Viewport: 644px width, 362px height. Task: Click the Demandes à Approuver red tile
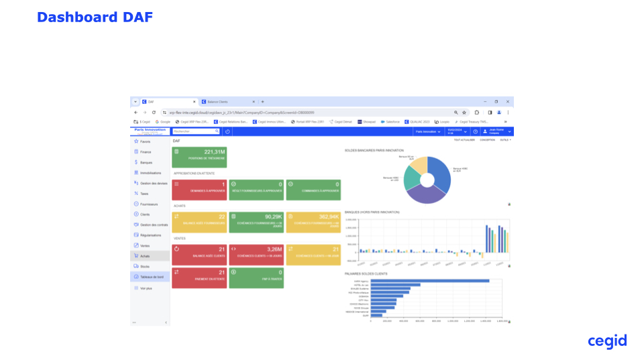pos(199,189)
